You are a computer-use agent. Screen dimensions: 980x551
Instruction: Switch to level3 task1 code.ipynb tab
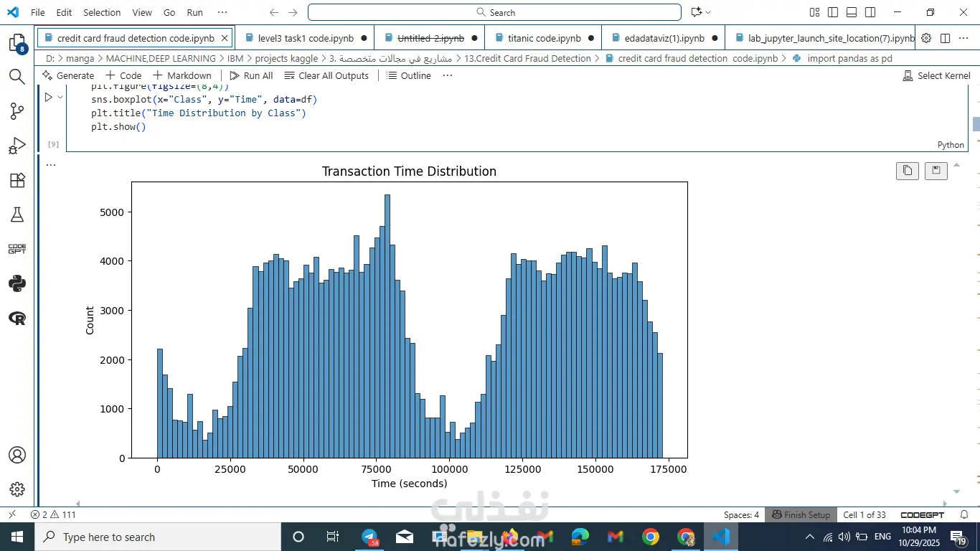coord(306,38)
